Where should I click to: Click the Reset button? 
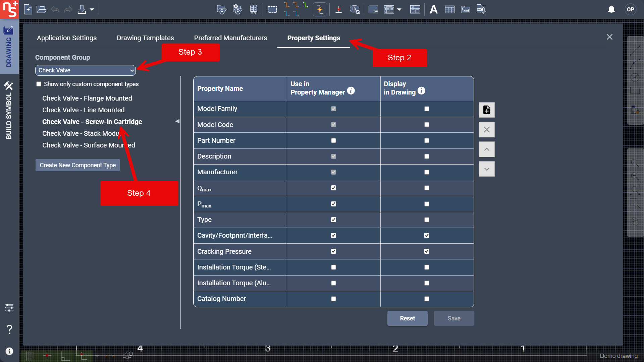[x=407, y=318]
